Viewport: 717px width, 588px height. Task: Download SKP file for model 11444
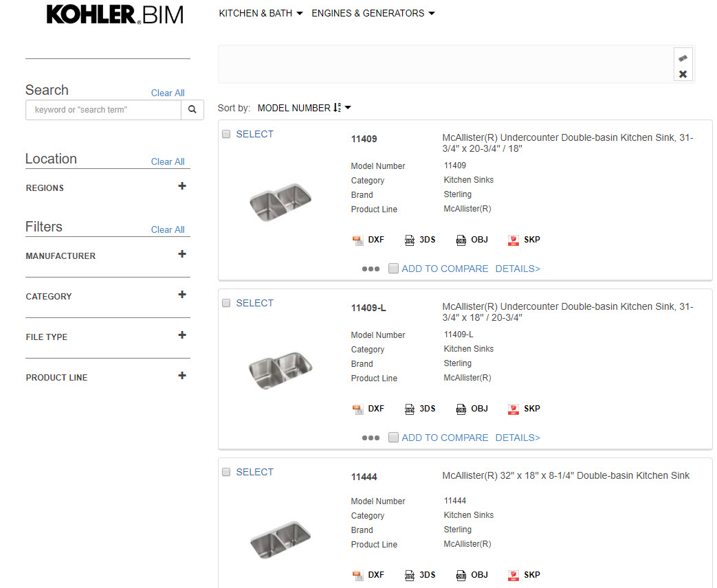coord(524,575)
